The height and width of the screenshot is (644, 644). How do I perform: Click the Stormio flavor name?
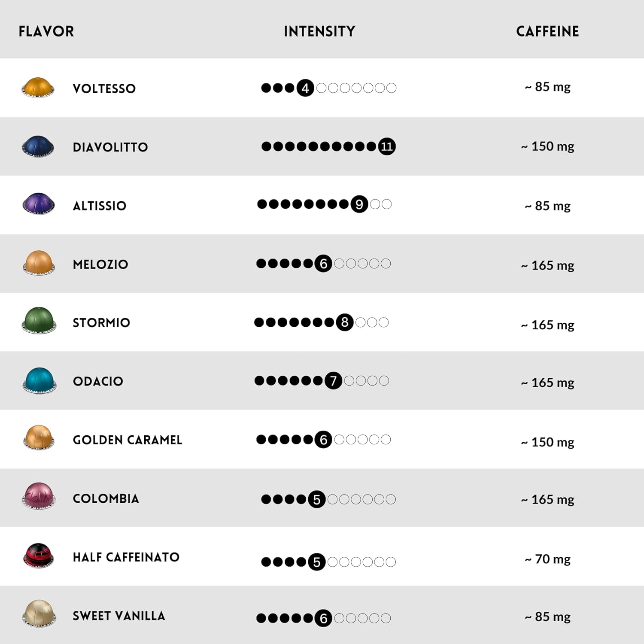(x=101, y=322)
